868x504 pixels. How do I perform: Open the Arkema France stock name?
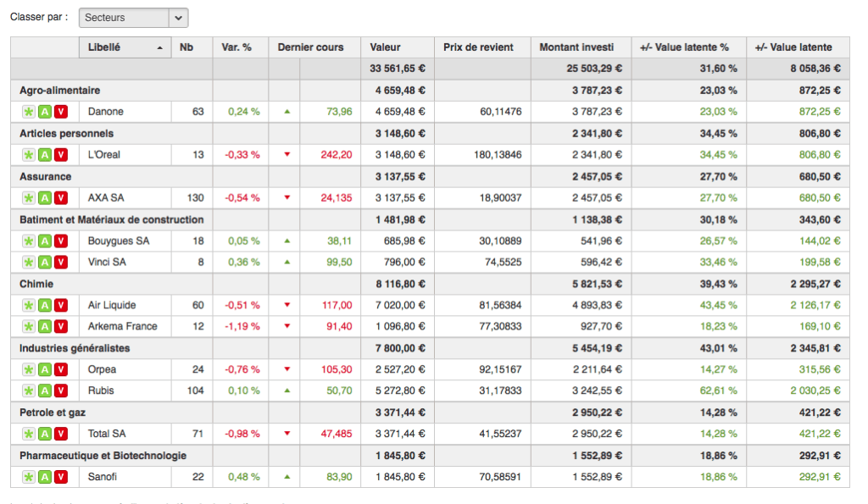pyautogui.click(x=122, y=326)
